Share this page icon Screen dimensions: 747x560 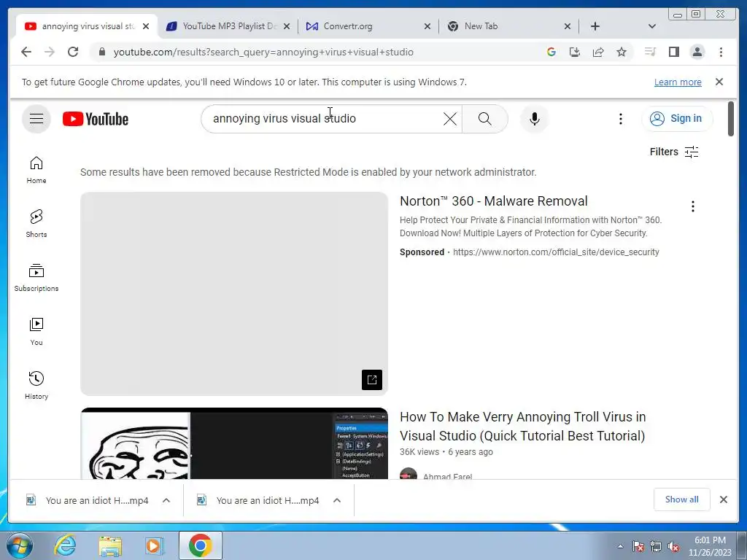click(x=598, y=52)
